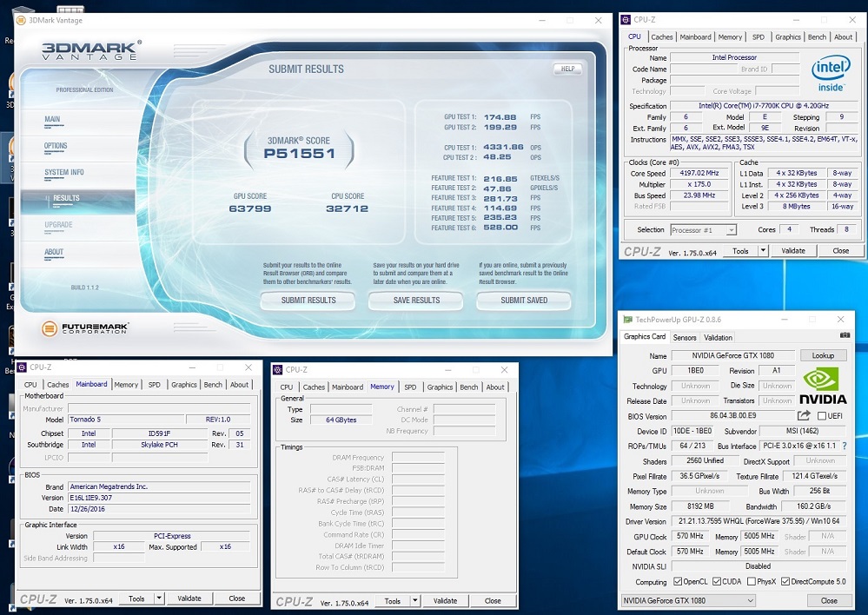Click the Submit Results button
The image size is (868, 615).
pos(308,301)
